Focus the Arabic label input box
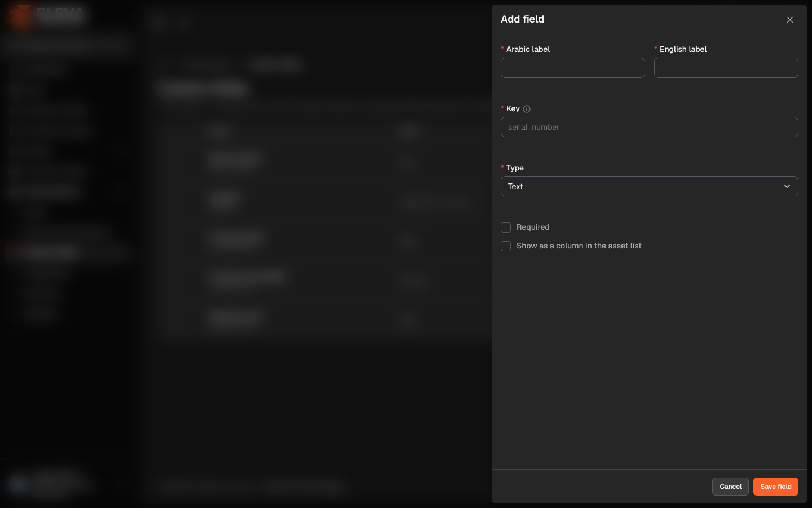812x508 pixels. (573, 68)
